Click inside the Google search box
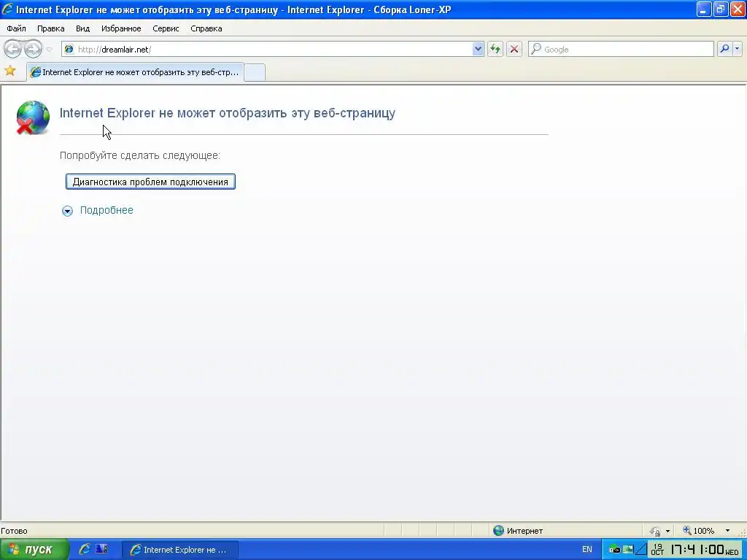This screenshot has height=560, width=747. coord(621,49)
